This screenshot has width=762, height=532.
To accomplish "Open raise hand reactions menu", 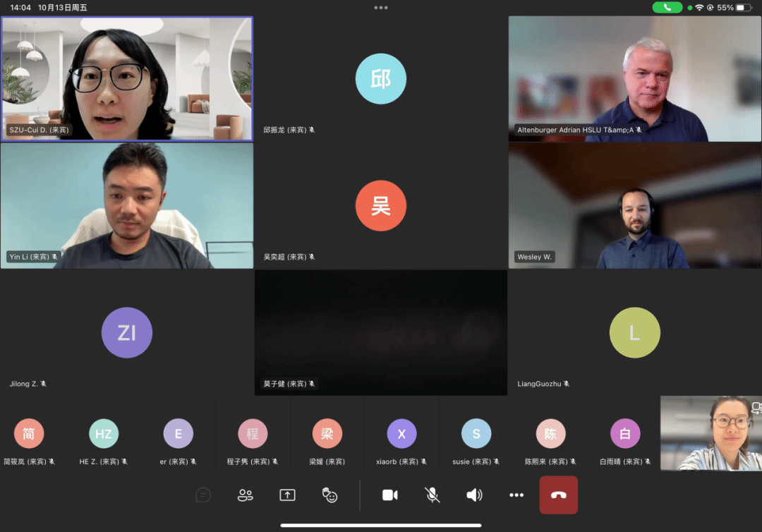I will click(329, 495).
